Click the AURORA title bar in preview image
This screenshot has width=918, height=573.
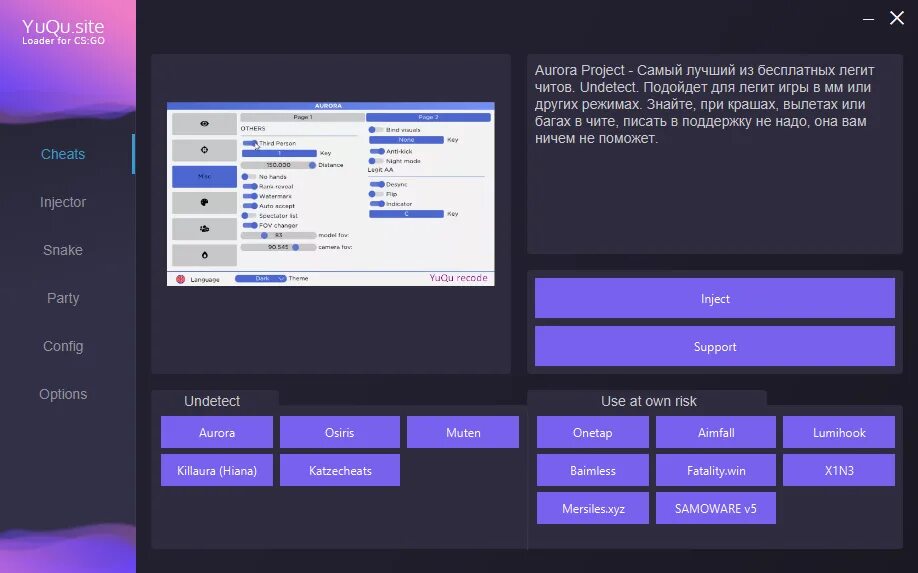(331, 106)
